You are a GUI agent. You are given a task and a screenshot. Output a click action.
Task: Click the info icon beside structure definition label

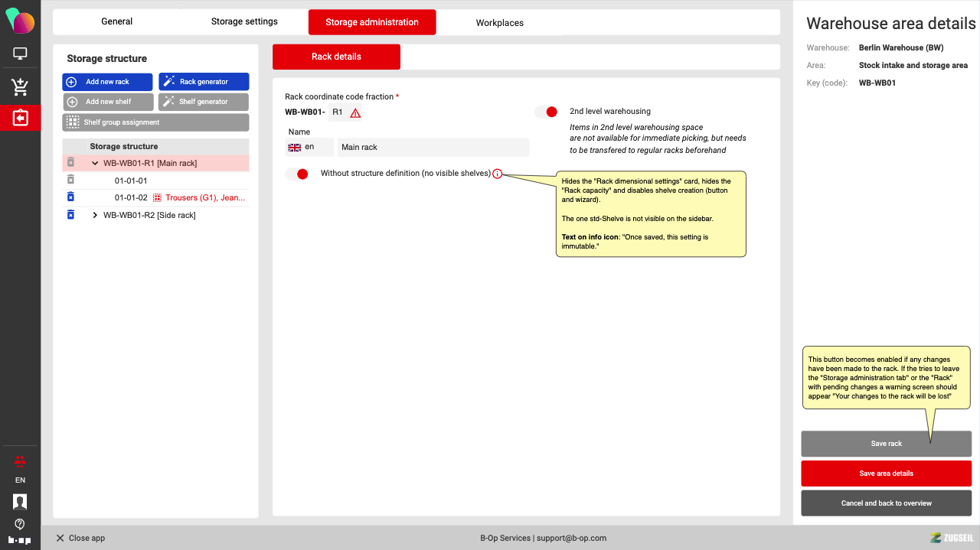(498, 174)
